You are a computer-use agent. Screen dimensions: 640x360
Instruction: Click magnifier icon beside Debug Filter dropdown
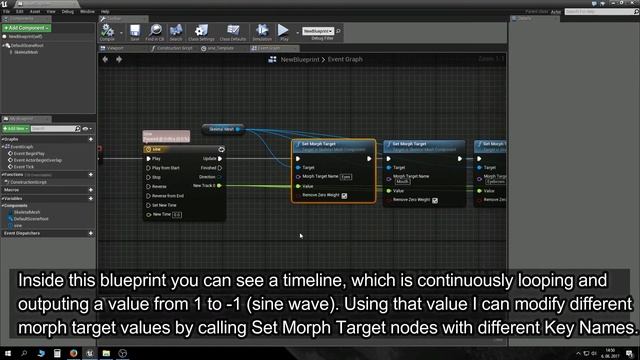[338, 31]
